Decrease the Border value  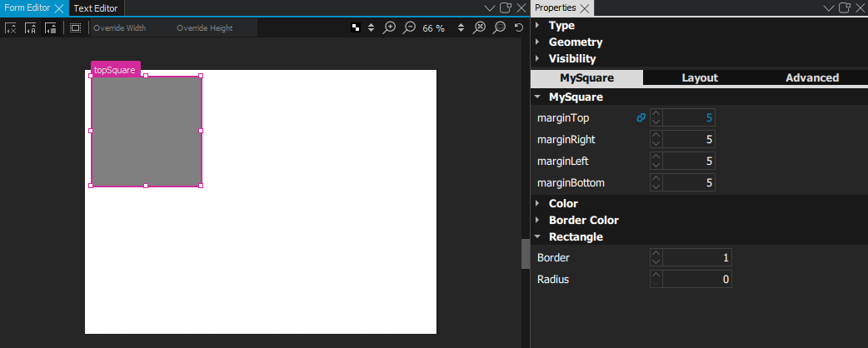pos(656,261)
